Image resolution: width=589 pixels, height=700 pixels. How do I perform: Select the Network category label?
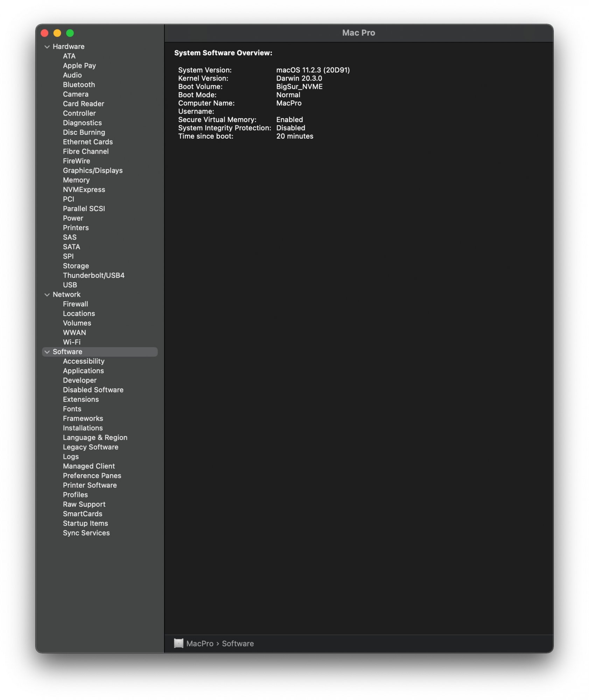(x=66, y=294)
